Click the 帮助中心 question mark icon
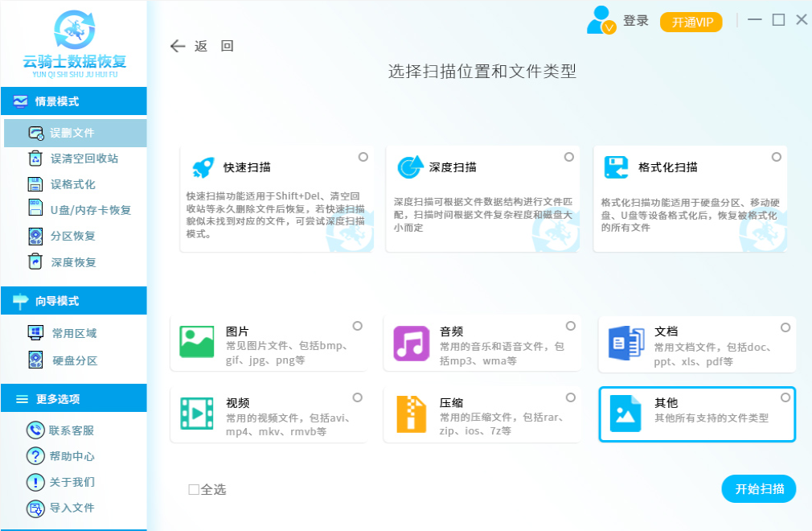The height and width of the screenshot is (531, 812). (x=35, y=456)
